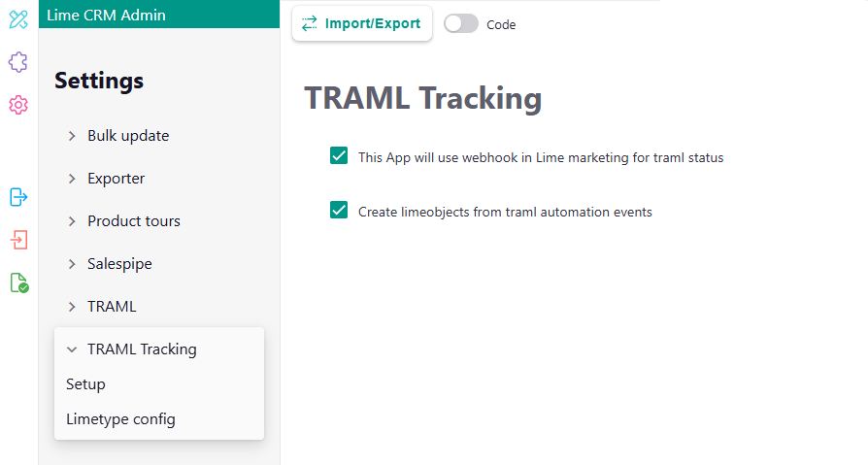Click the pink gear settings icon

[17, 105]
